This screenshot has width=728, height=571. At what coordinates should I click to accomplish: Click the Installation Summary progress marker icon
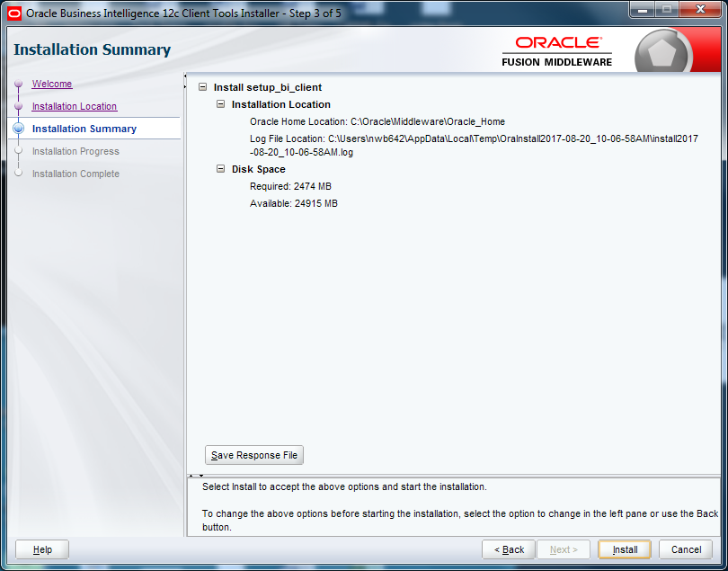coord(20,129)
